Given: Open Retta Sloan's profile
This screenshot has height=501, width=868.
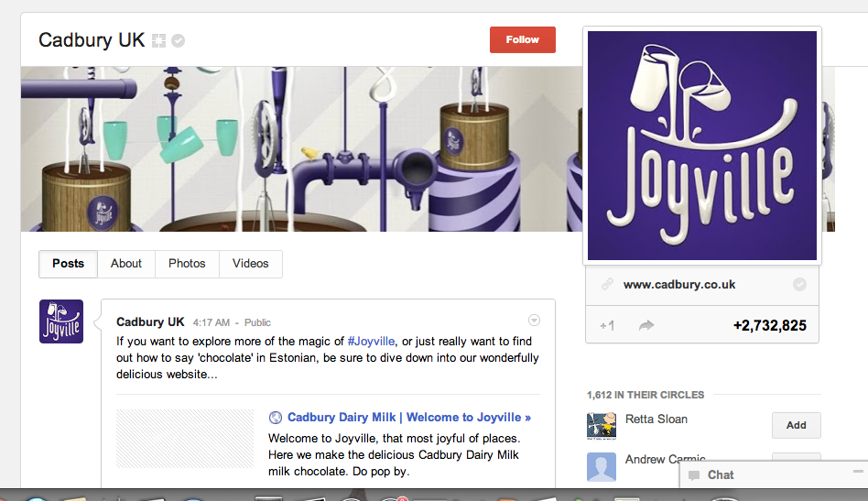Looking at the screenshot, I should coord(656,419).
